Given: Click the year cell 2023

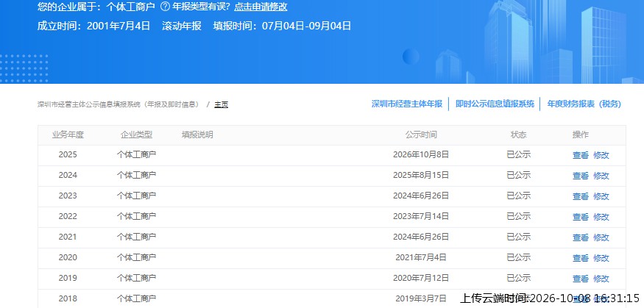Looking at the screenshot, I should click(x=68, y=196).
